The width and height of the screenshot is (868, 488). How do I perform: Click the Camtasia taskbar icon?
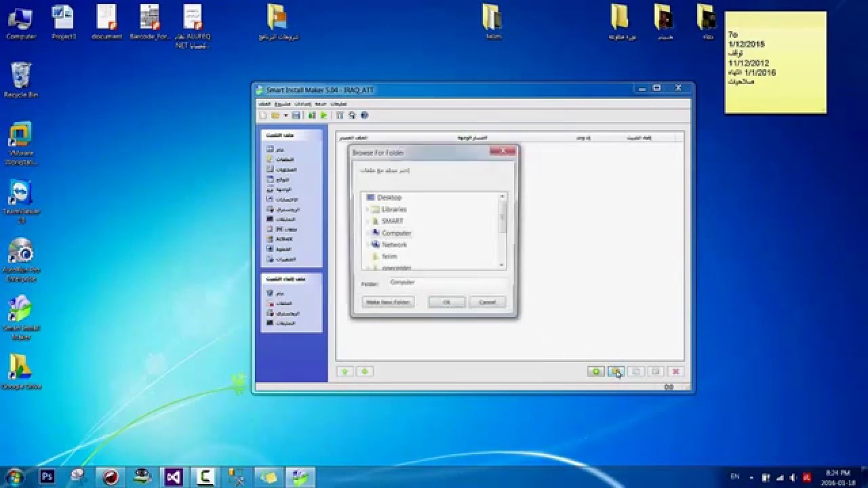click(204, 476)
